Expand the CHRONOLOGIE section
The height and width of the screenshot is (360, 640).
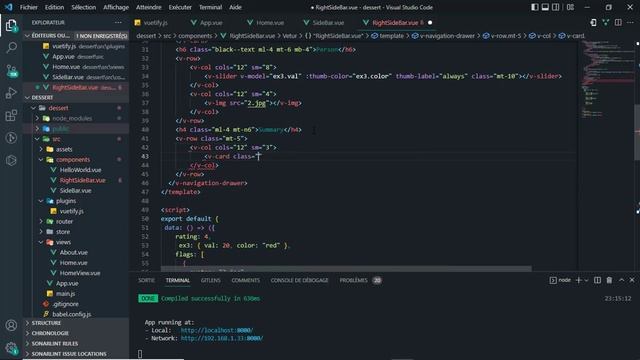pos(76,333)
